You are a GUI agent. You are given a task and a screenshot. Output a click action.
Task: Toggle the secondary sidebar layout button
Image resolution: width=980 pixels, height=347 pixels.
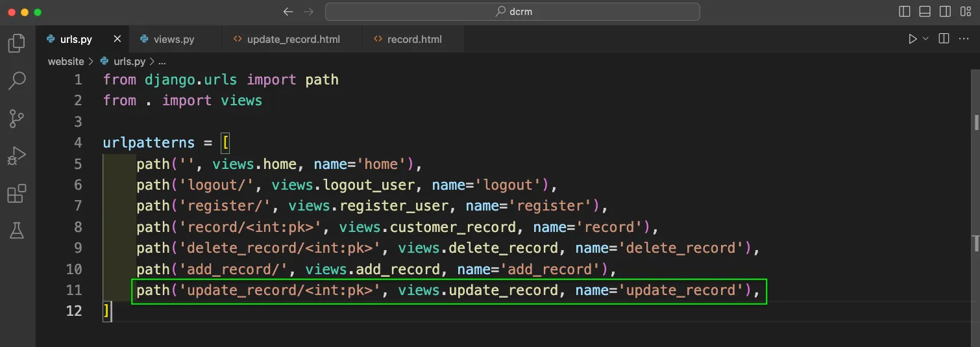(946, 12)
